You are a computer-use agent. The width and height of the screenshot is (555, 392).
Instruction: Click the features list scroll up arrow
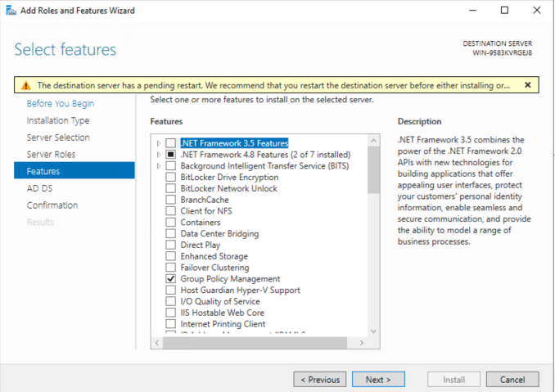pyautogui.click(x=373, y=141)
